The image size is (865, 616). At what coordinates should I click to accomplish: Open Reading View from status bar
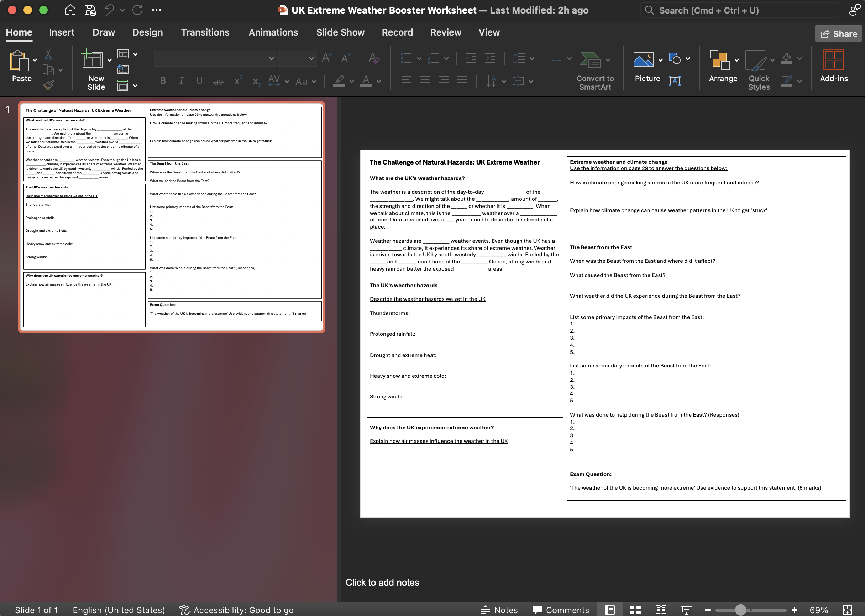coord(661,610)
